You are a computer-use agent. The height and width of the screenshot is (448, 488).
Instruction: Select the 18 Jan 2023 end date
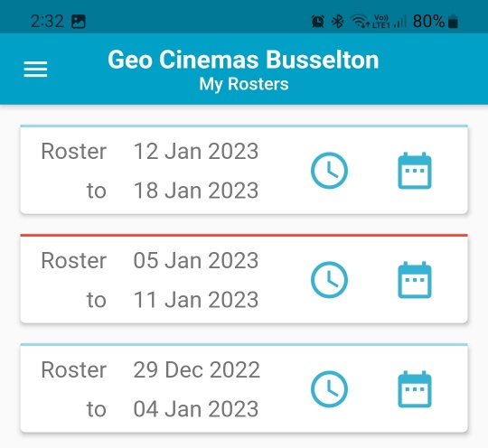tap(196, 191)
